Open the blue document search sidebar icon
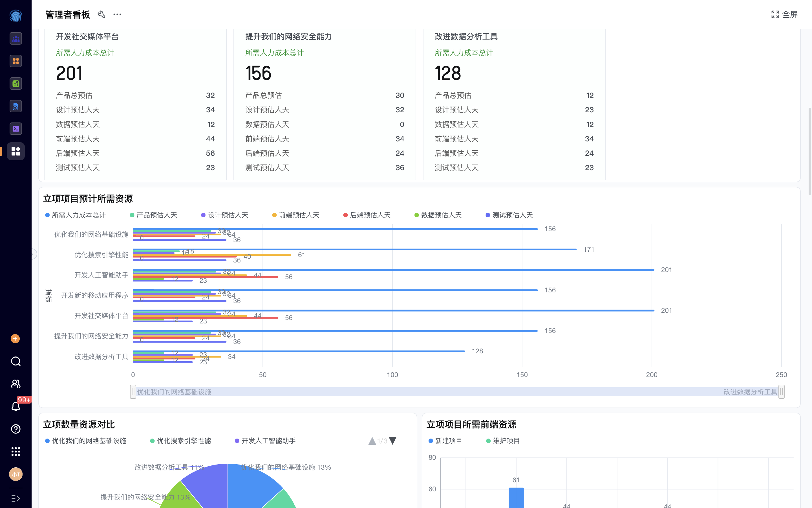Screen dimensions: 812x508 (16, 106)
